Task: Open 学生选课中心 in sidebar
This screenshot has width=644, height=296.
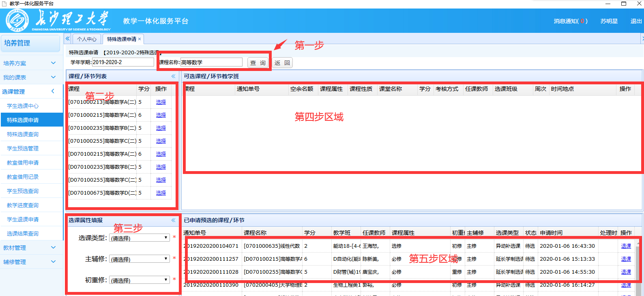Action: [23, 106]
